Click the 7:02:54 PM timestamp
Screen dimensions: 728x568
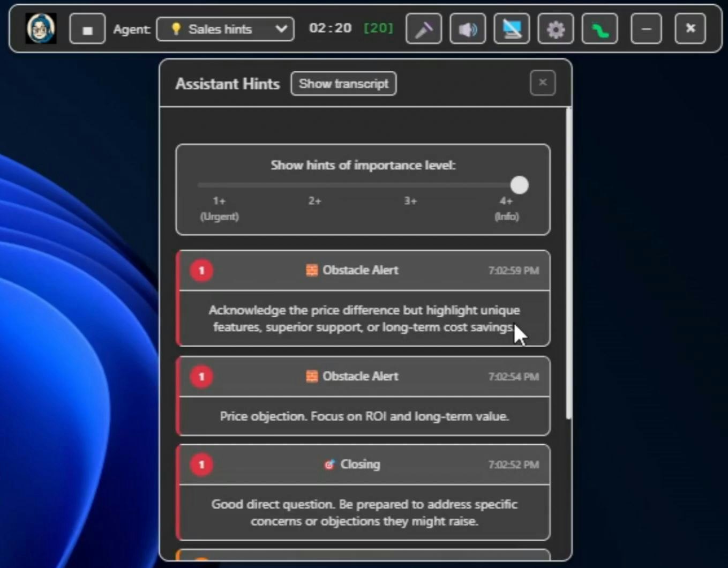513,377
